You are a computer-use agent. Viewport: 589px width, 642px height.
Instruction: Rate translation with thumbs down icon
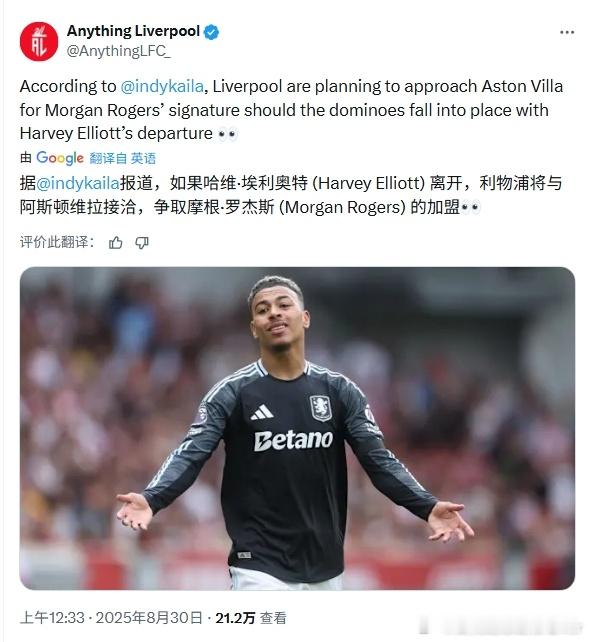click(x=142, y=243)
